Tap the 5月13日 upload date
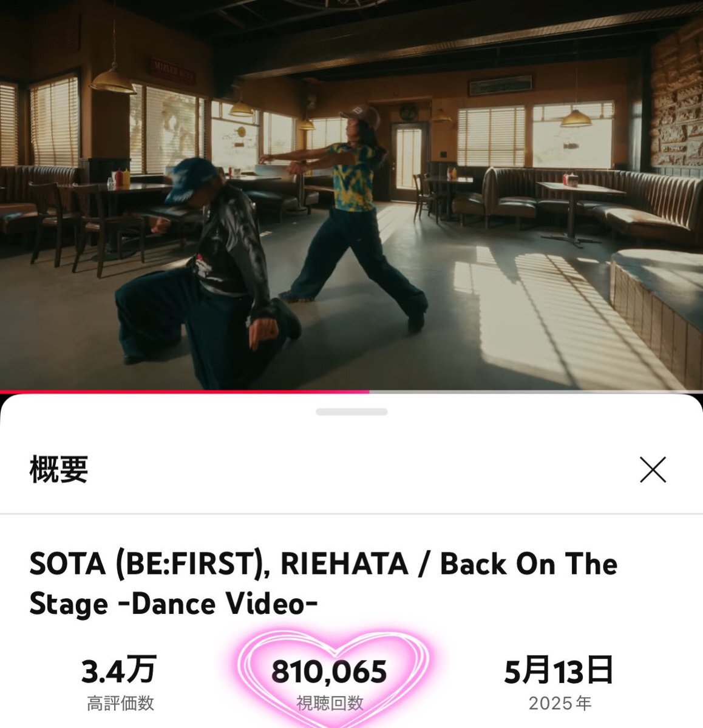Screen dimensions: 703x728 coord(559,671)
